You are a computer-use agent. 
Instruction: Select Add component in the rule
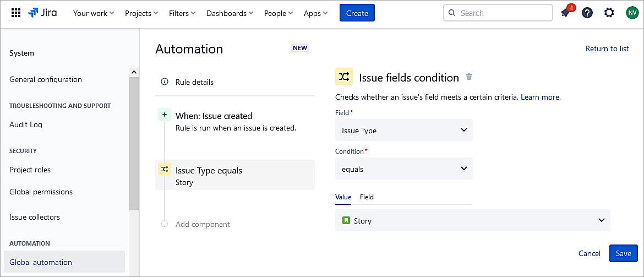203,224
